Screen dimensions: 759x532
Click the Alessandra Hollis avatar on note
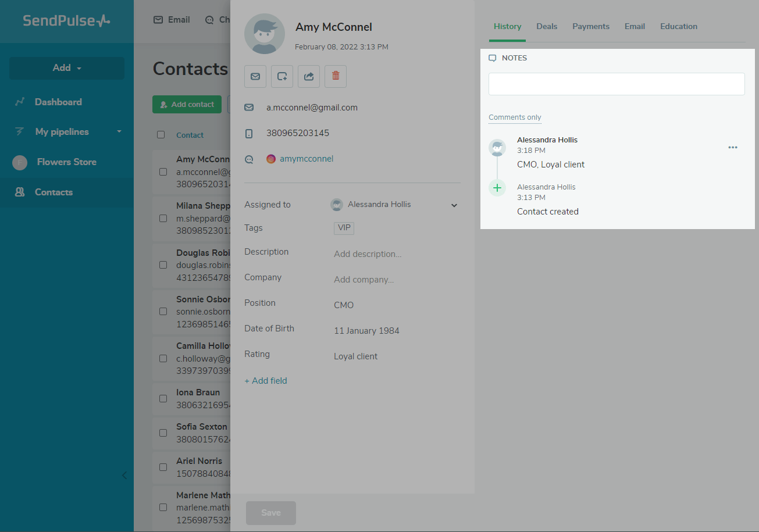click(497, 148)
